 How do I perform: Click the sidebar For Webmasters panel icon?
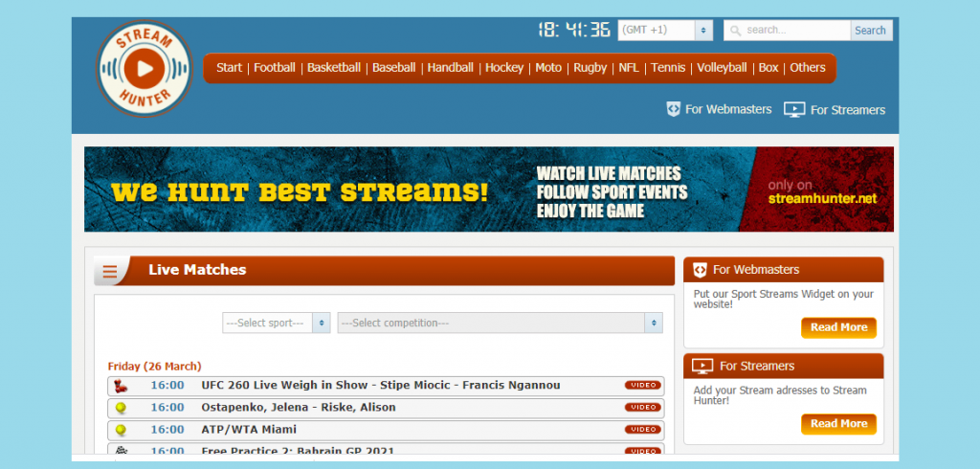(700, 270)
